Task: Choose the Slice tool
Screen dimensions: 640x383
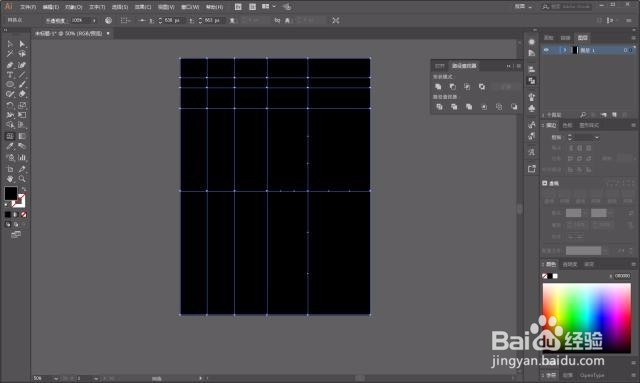Action: pos(22,169)
